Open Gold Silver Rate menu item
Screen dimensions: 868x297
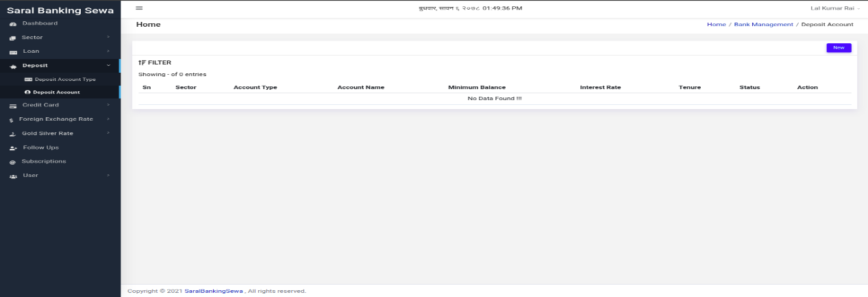(60, 133)
